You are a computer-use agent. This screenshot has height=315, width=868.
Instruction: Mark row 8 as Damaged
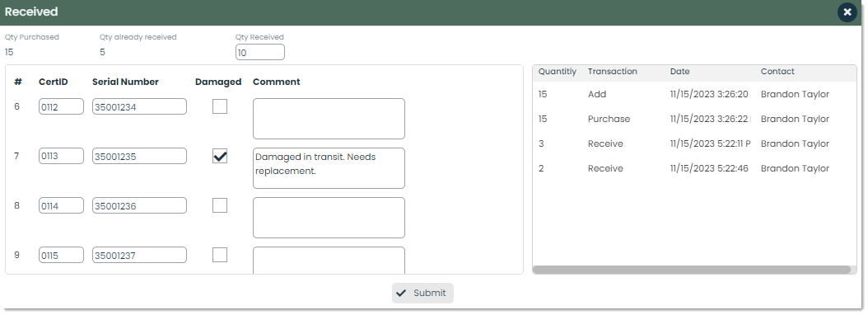(x=220, y=205)
